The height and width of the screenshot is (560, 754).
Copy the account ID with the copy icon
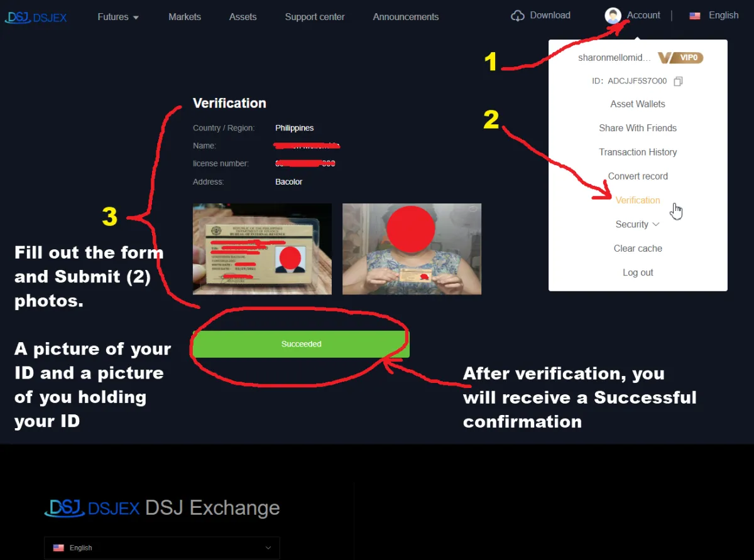(678, 82)
